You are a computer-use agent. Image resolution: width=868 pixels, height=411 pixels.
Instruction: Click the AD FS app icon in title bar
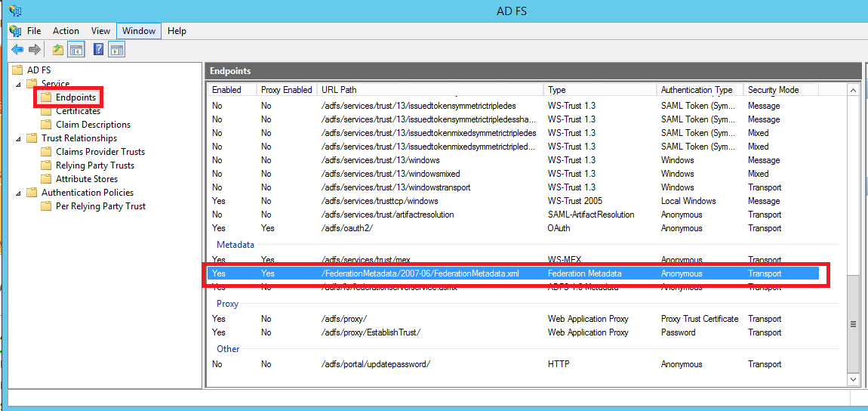click(16, 11)
